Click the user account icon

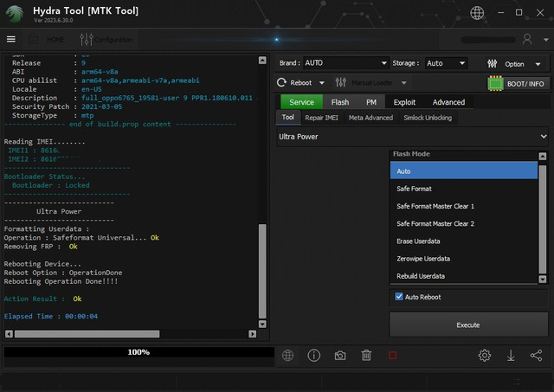(x=527, y=39)
